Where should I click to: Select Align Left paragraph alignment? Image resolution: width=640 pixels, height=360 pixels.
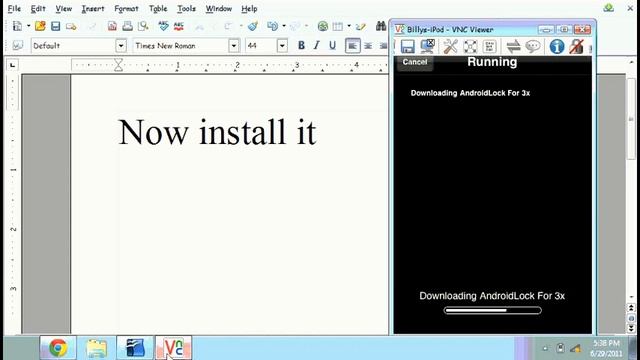[353, 46]
